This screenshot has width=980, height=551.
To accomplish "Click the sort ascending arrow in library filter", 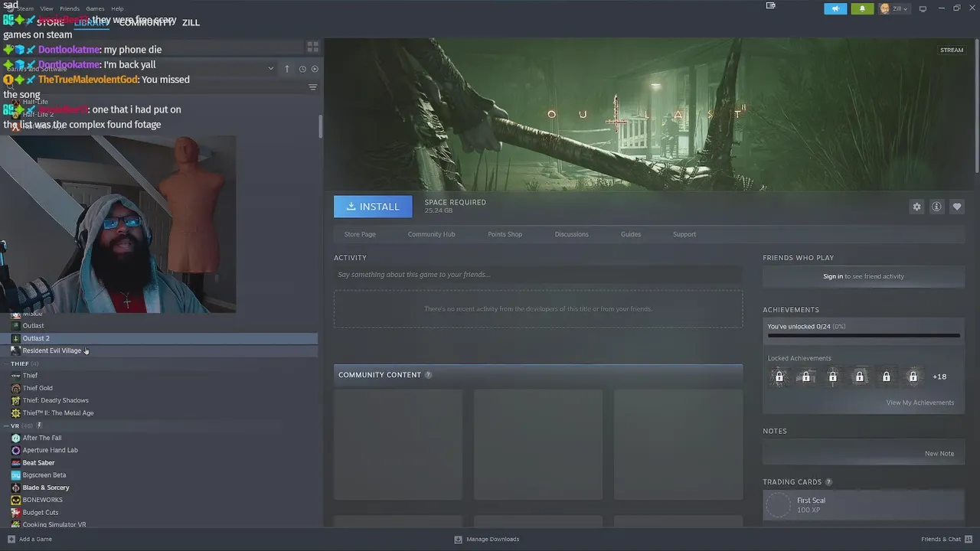I will [x=287, y=69].
